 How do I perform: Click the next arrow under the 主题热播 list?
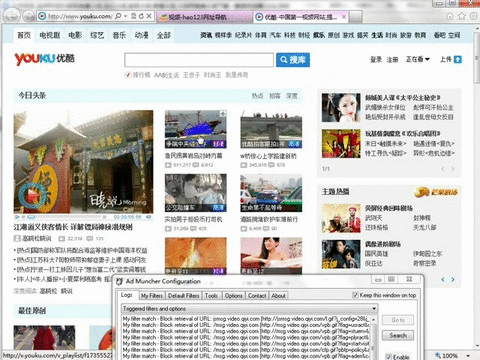pos(453,279)
